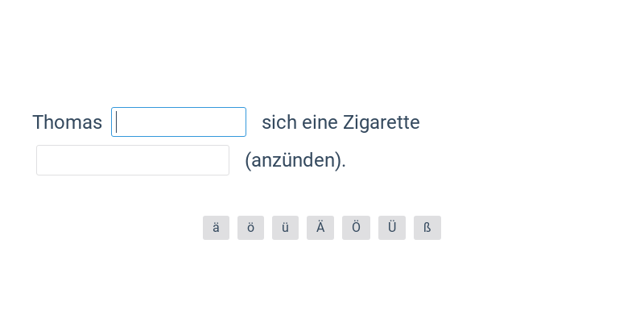644x322 pixels.
Task: Focus the input field after "Thomas"
Action: (x=179, y=122)
